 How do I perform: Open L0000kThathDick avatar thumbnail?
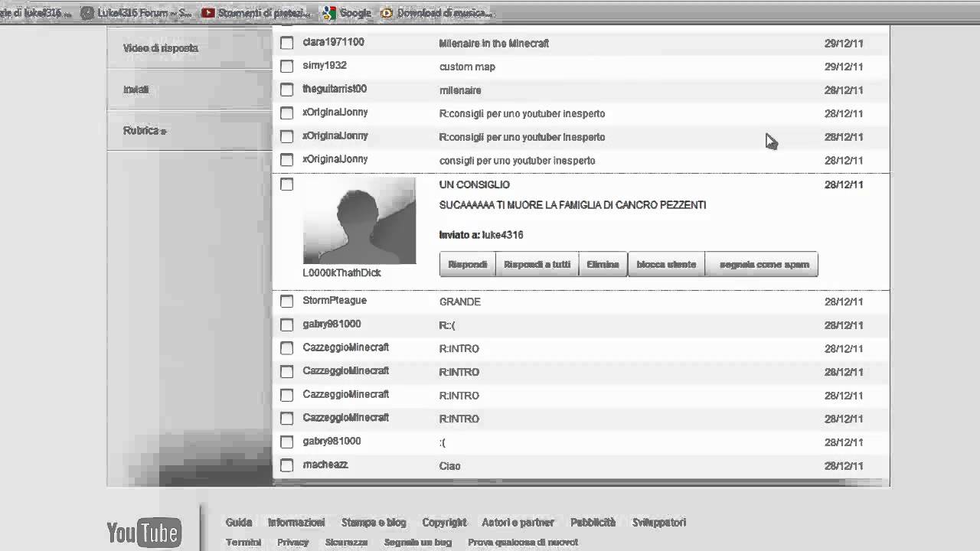[359, 220]
